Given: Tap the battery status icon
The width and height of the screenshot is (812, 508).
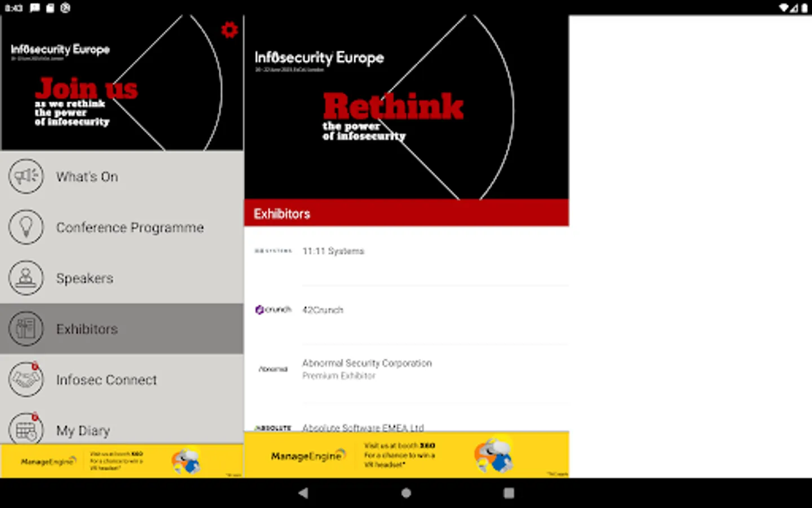Looking at the screenshot, I should (804, 8).
